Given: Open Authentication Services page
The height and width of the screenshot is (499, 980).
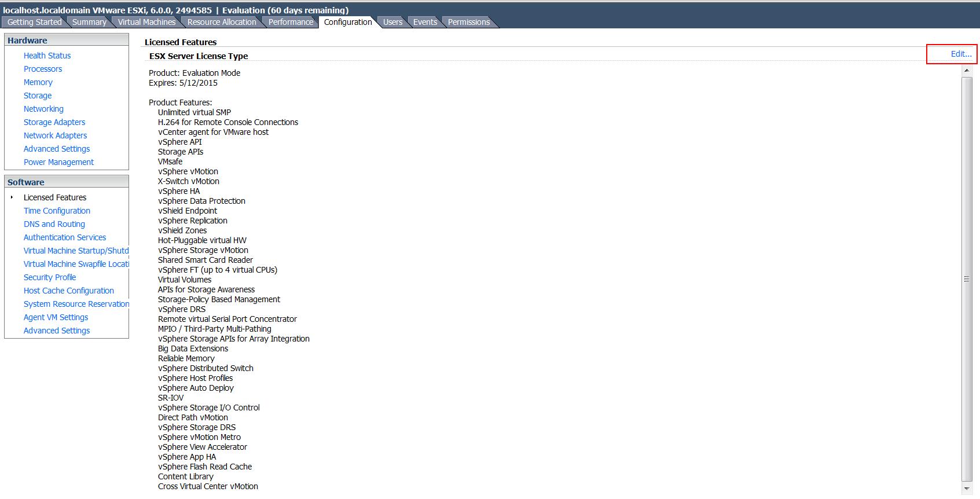Looking at the screenshot, I should (x=65, y=237).
